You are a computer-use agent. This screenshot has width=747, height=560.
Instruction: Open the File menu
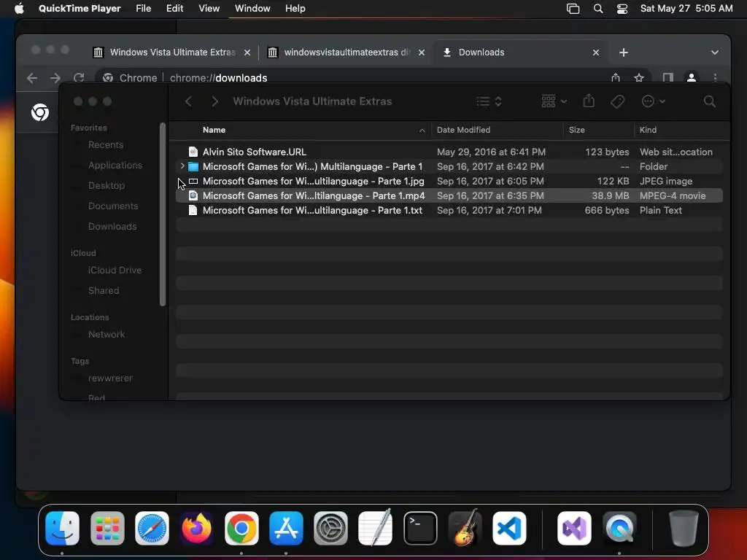[x=144, y=9]
